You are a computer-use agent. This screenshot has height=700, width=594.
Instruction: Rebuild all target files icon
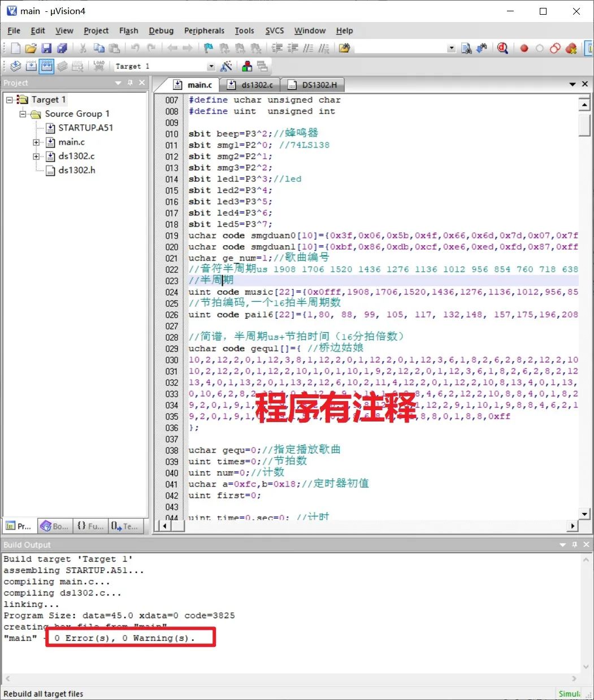point(47,67)
